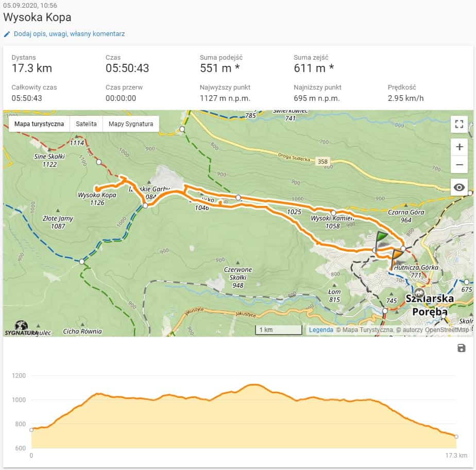Click the orange finish flag marker
Viewport: 476px width, 470px height.
pyautogui.click(x=397, y=257)
